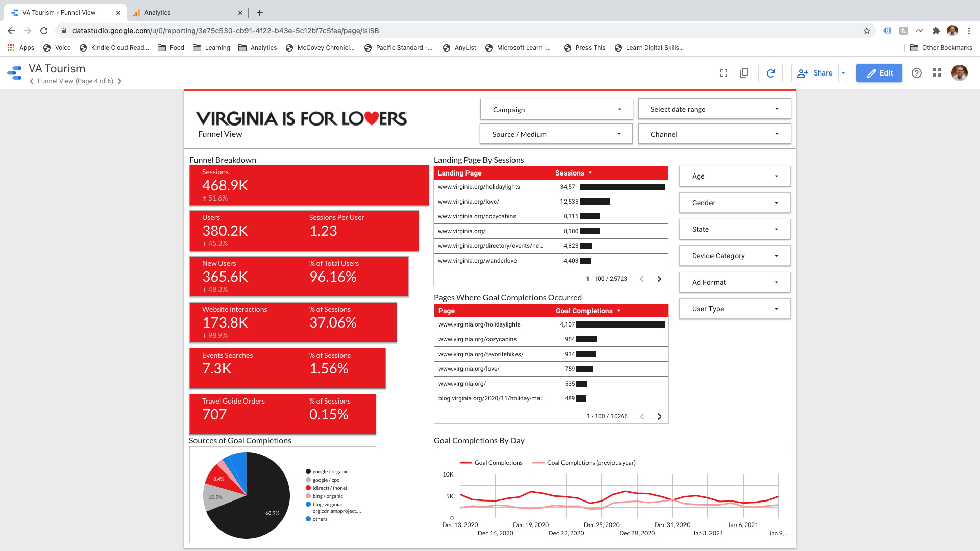Click the Data Studio logo icon
The width and height of the screenshot is (980, 551).
[14, 72]
